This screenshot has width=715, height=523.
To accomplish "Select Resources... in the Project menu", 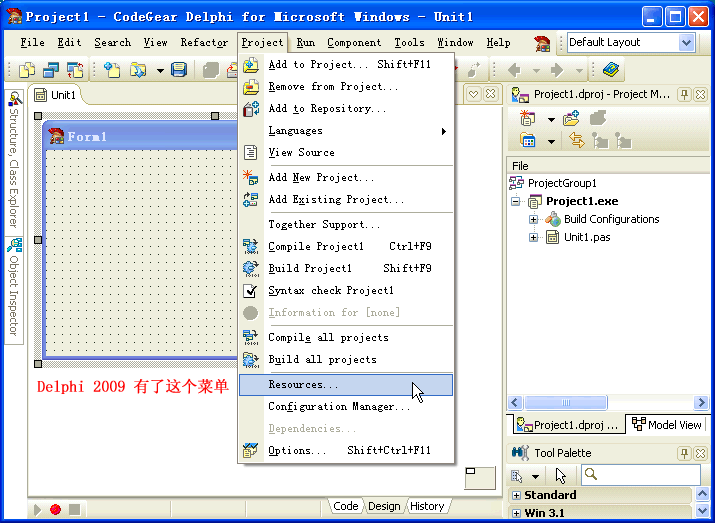I will [x=346, y=385].
